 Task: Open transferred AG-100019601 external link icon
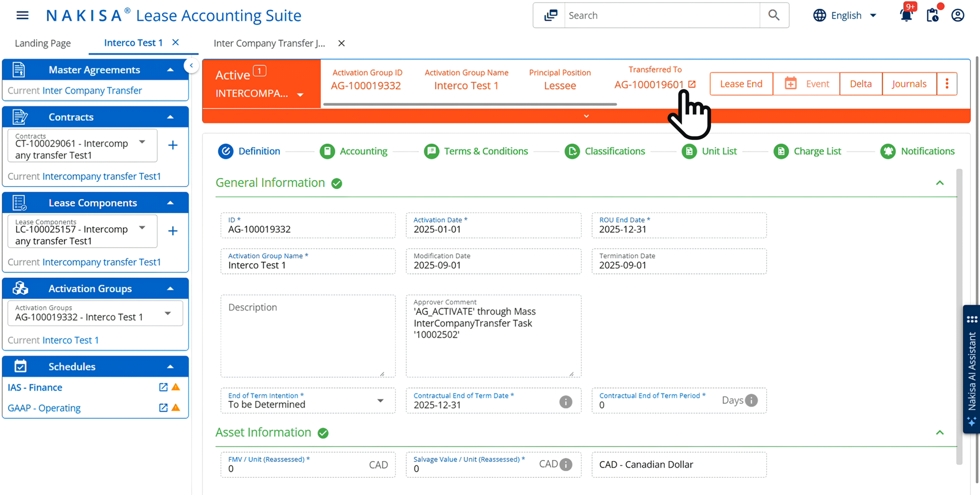click(x=692, y=84)
